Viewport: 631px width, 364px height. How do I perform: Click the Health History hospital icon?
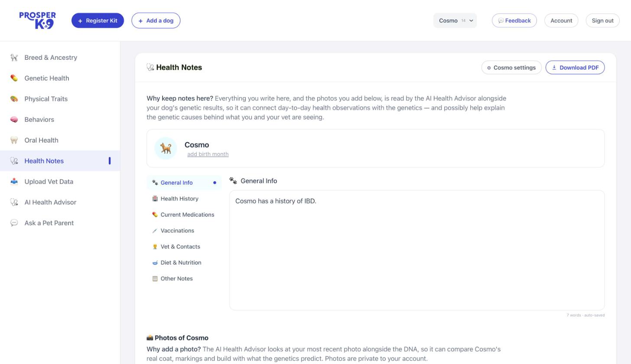tap(155, 199)
